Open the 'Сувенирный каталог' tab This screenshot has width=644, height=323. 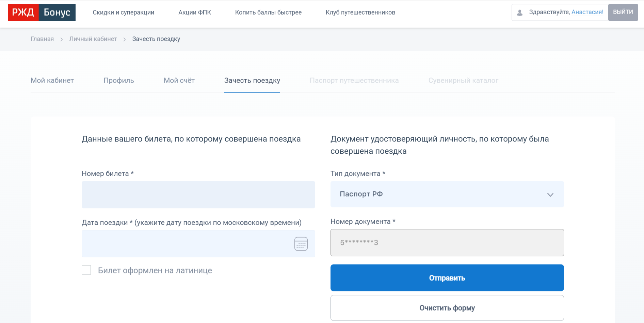click(x=463, y=81)
